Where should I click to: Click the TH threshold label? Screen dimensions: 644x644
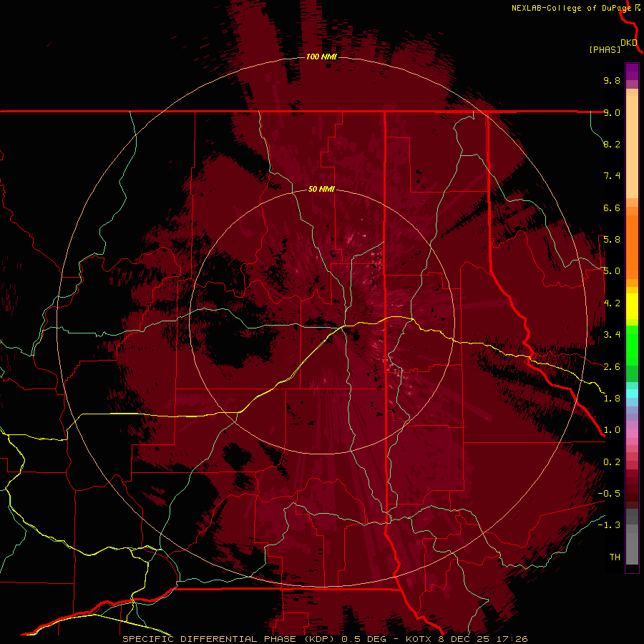pyautogui.click(x=615, y=557)
